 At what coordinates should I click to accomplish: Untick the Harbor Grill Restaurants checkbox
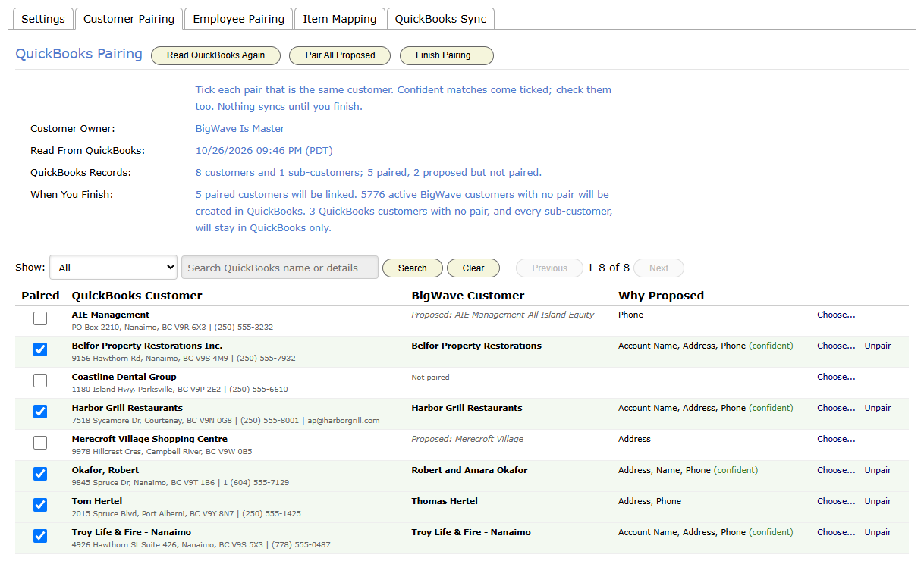click(x=40, y=412)
